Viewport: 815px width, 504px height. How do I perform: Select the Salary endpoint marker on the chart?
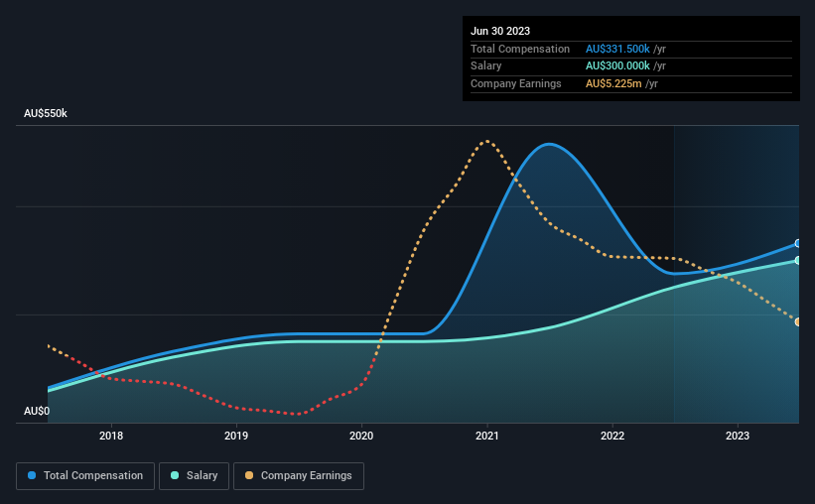[798, 260]
